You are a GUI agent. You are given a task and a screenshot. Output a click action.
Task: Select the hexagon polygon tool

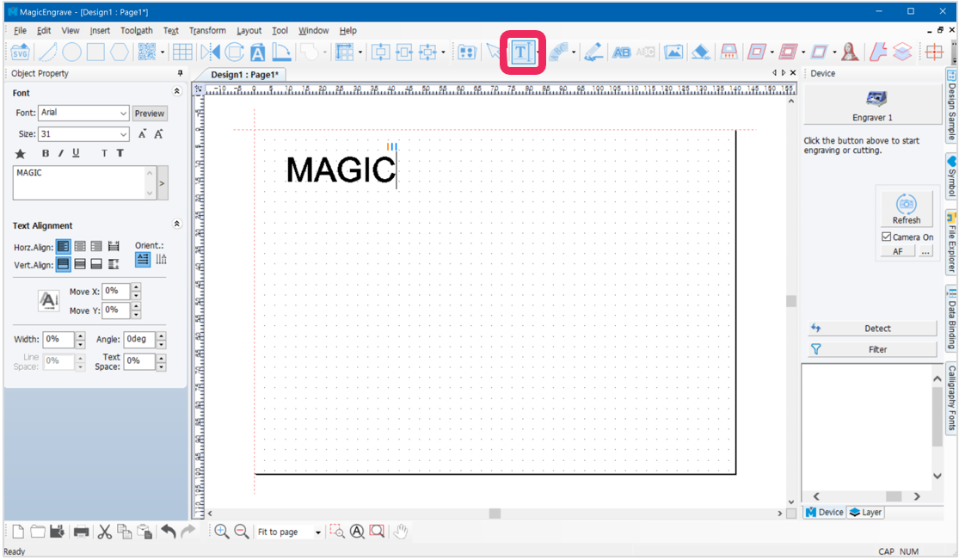tap(120, 52)
